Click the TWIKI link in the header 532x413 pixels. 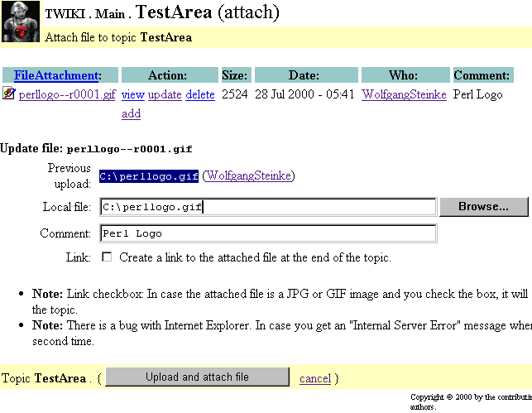coord(65,14)
